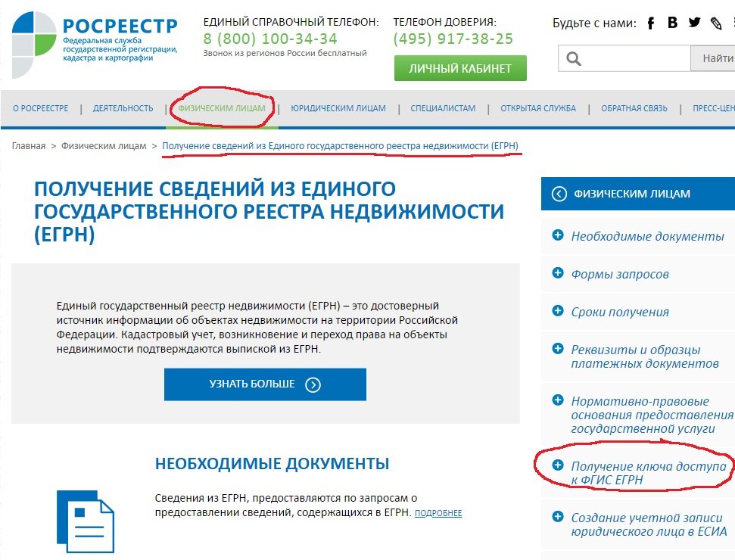
Task: Click phone number (495) 917-38-25
Action: [453, 39]
